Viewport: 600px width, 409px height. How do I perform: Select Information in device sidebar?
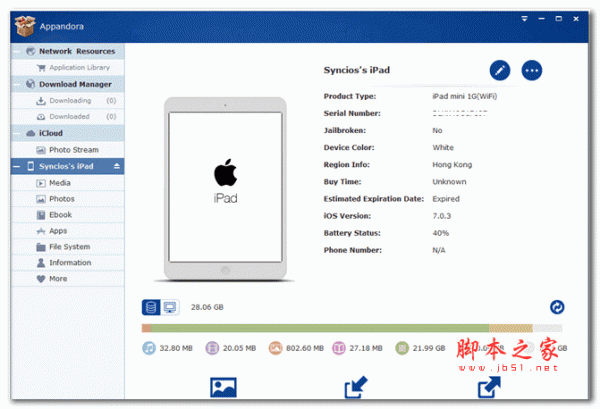[67, 263]
